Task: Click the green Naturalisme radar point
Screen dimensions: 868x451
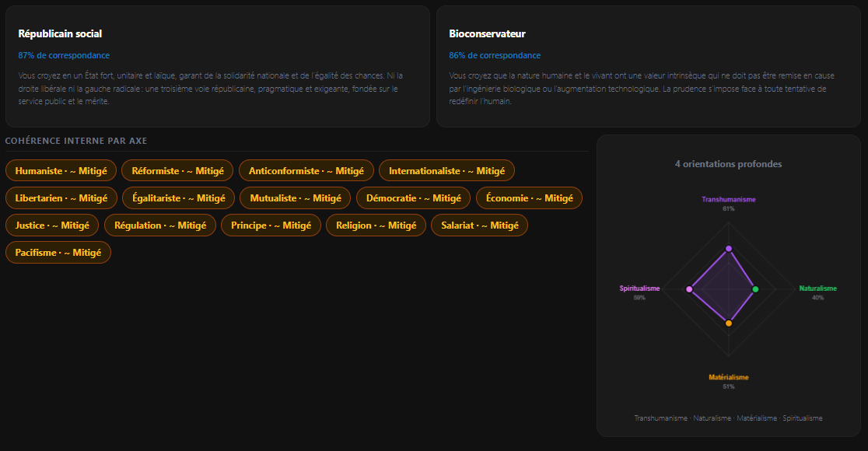Action: click(x=755, y=289)
